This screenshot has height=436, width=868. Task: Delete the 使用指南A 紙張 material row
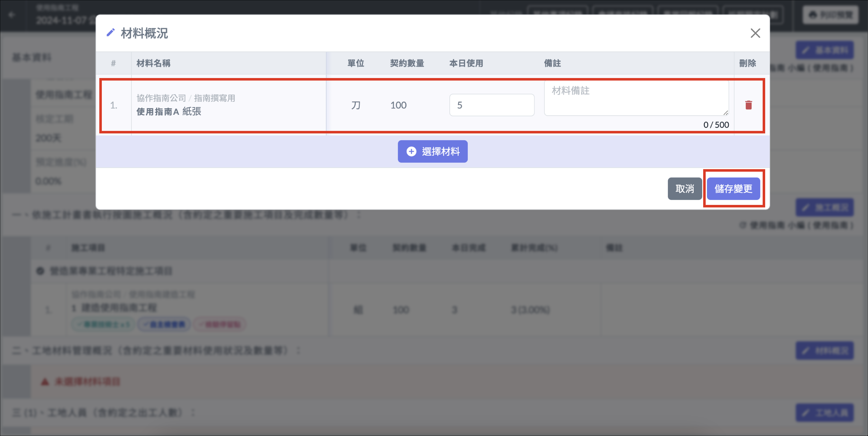click(748, 105)
